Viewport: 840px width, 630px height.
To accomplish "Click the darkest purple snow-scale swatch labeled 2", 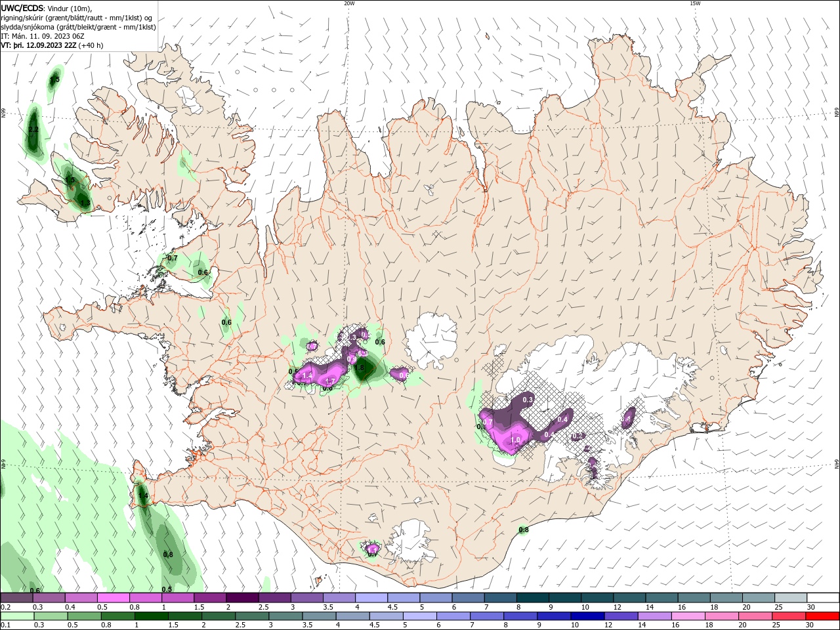I will pyautogui.click(x=242, y=598).
